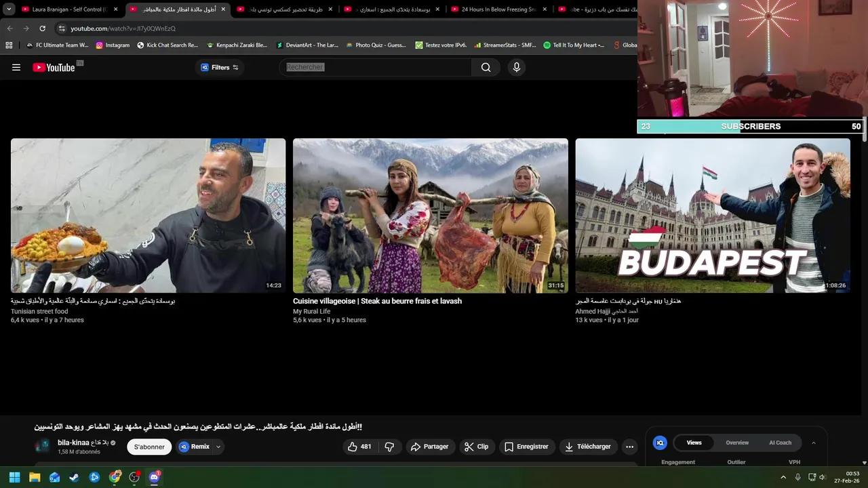Open Chrome from the taskbar
Screen dimensions: 868x488
115,477
